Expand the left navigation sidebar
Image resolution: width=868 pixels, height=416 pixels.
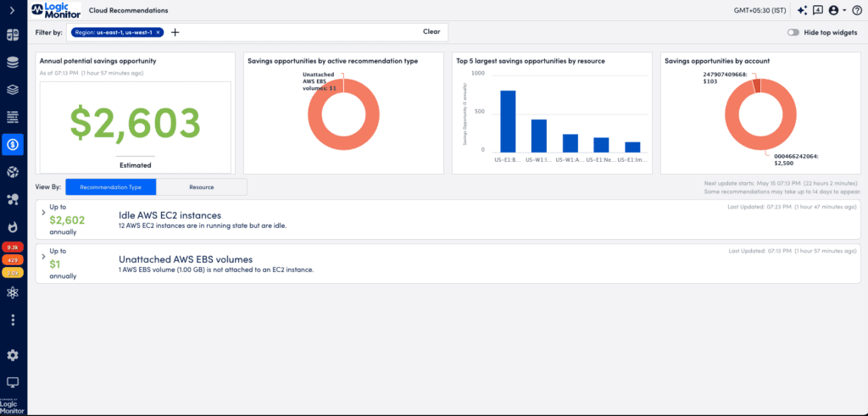pyautogui.click(x=12, y=10)
